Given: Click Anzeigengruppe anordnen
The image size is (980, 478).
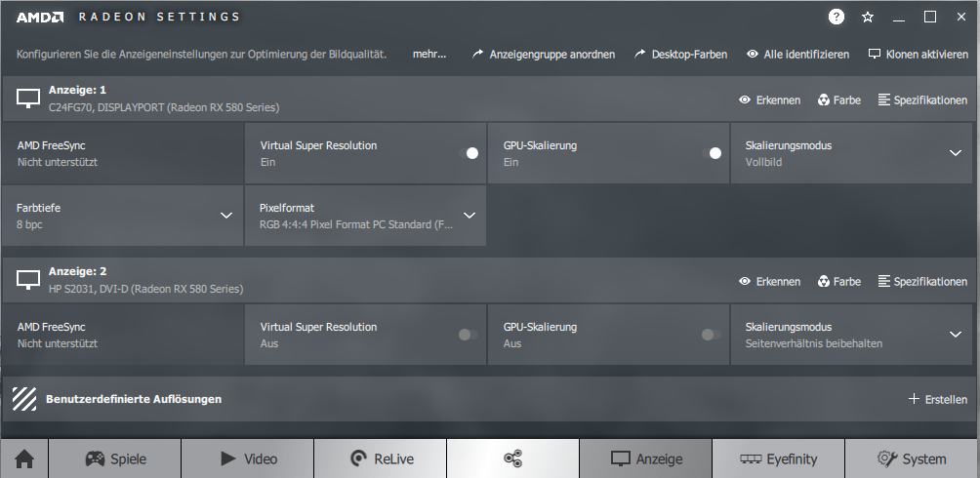Looking at the screenshot, I should tap(544, 55).
